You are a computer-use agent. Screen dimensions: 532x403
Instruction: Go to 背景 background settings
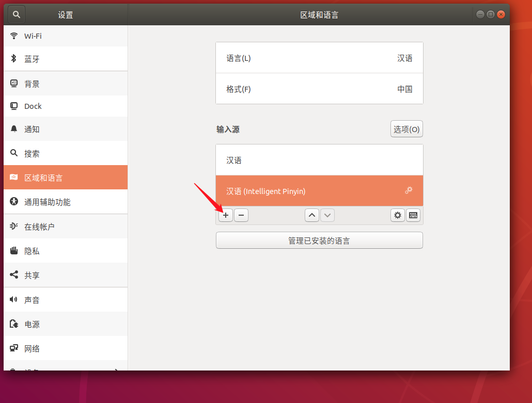tap(66, 84)
